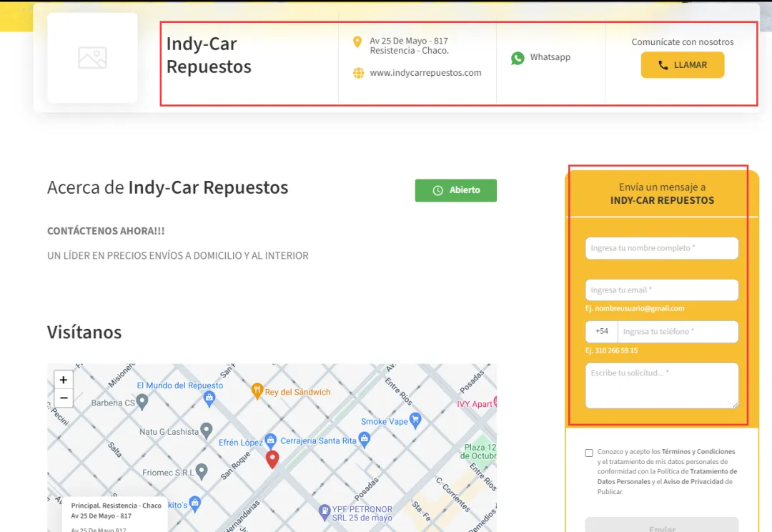Click the yellow location pin icon
This screenshot has width=772, height=532.
[357, 42]
